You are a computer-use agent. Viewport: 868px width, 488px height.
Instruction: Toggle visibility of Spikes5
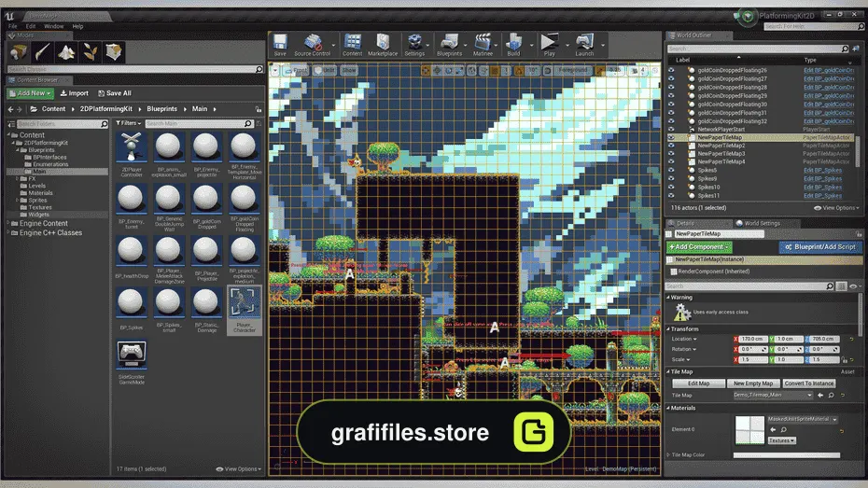671,170
